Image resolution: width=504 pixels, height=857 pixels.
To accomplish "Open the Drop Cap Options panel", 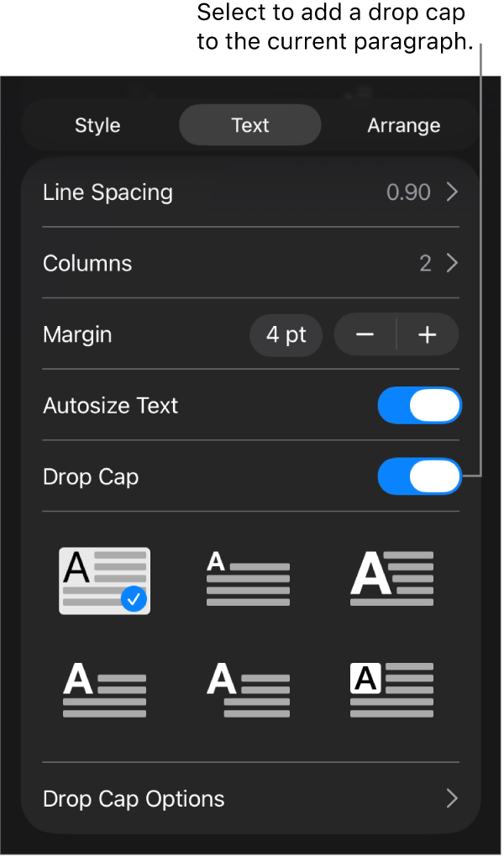I will point(134,799).
